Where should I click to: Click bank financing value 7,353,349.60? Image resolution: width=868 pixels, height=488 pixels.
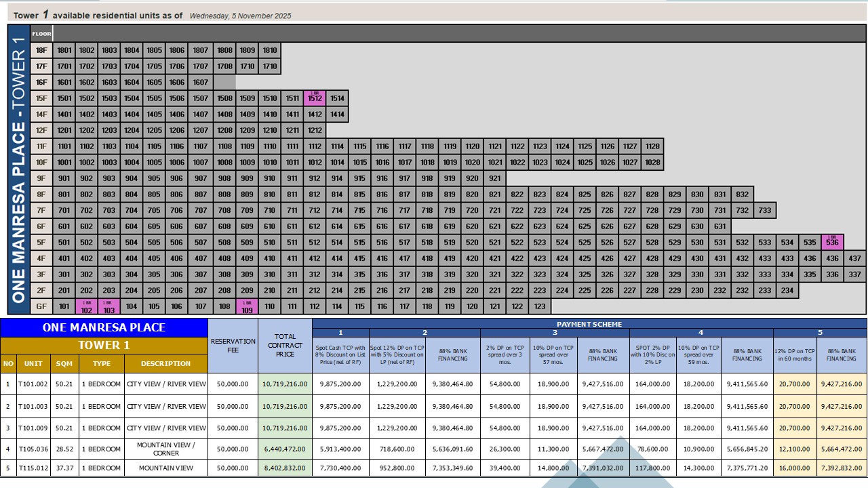point(453,468)
